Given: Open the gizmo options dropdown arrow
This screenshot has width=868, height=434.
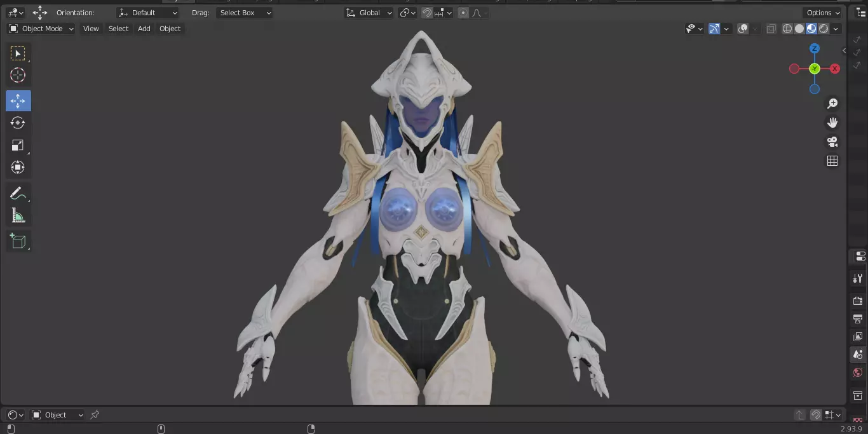Looking at the screenshot, I should click(x=726, y=29).
